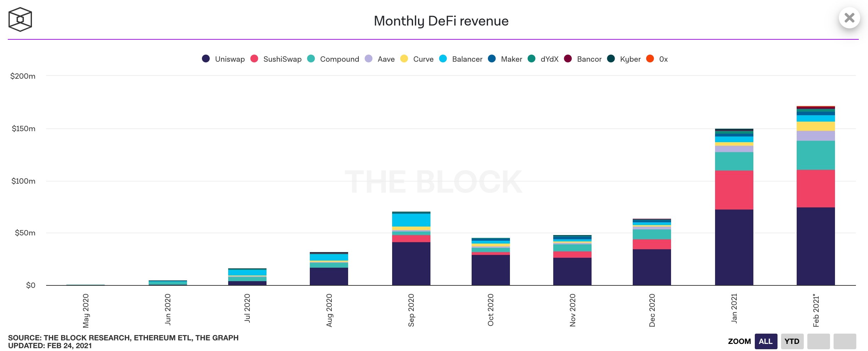
Task: Click the SushiSwap segment of Jan 2021 bar
Action: tap(734, 190)
